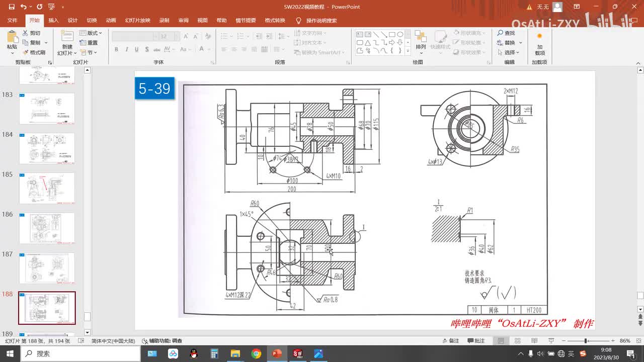This screenshot has width=644, height=362.
Task: Reset the slide with 重置
Action: pyautogui.click(x=89, y=43)
